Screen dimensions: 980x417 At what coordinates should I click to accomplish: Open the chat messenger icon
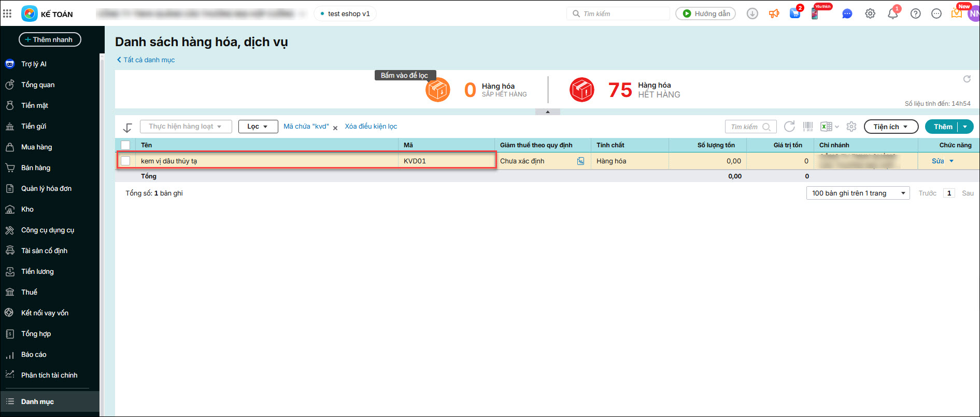847,14
